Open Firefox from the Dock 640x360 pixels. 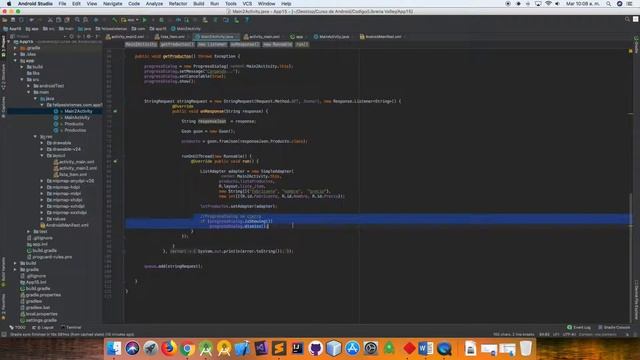[x=169, y=349]
